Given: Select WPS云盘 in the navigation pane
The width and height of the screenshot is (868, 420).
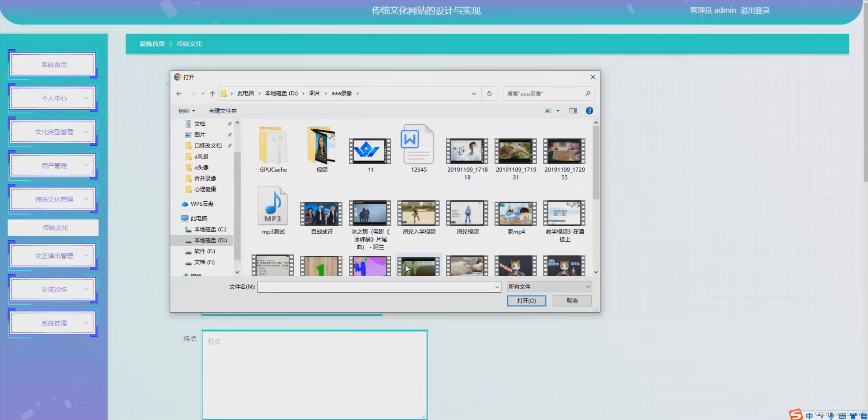Looking at the screenshot, I should pos(202,204).
